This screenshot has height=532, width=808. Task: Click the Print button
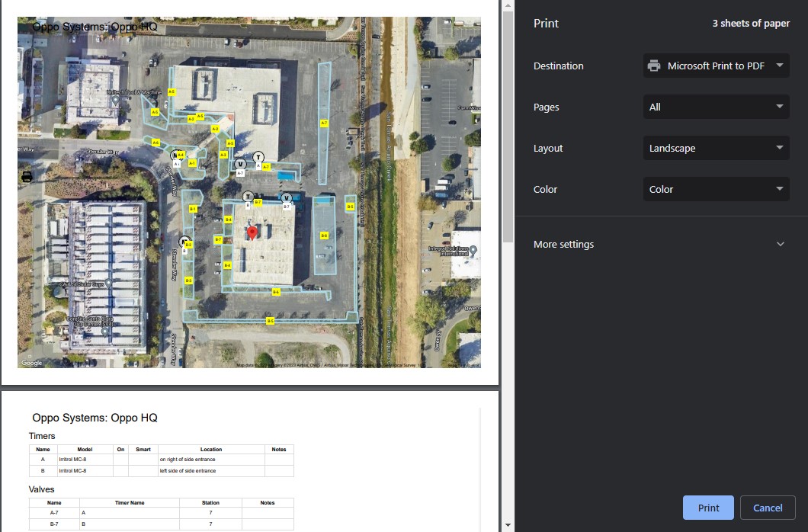(707, 508)
